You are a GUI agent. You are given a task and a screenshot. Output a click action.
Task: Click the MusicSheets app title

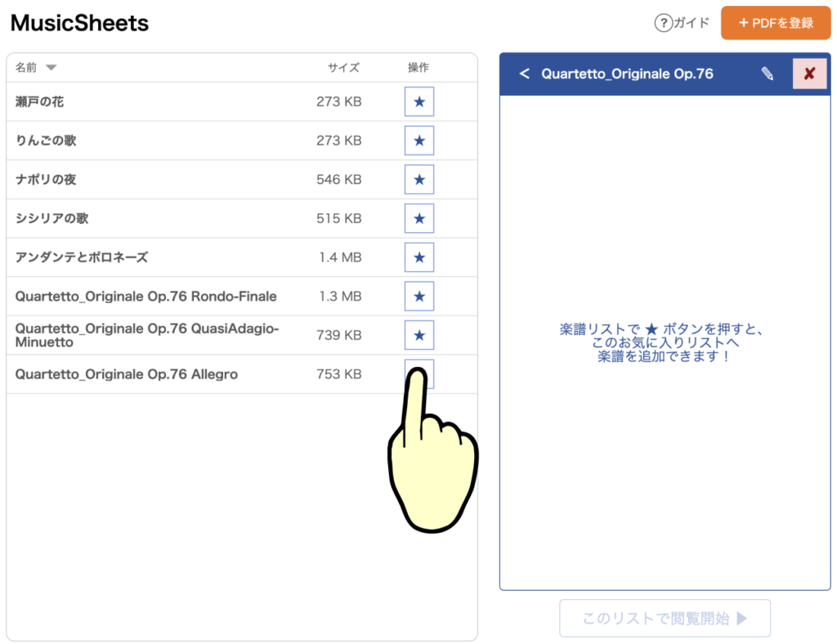pos(79,23)
